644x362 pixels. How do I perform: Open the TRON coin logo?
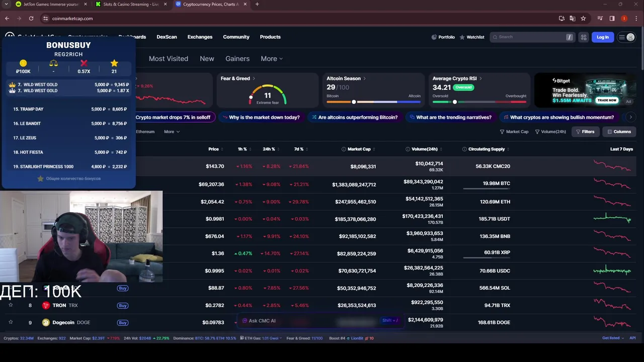pos(46,305)
